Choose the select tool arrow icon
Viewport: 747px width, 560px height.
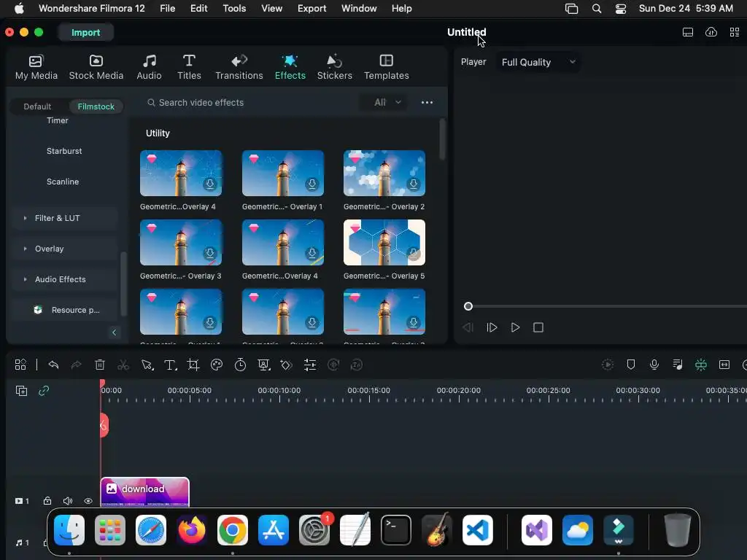click(147, 365)
